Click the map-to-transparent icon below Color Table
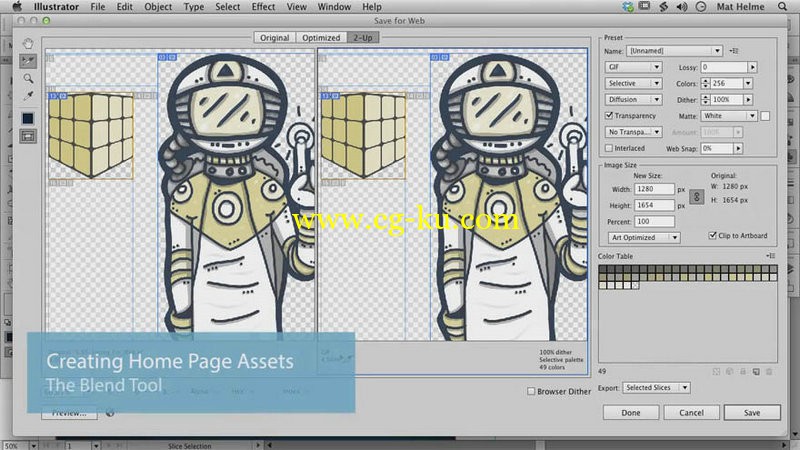This screenshot has height=450, width=800. coord(716,371)
